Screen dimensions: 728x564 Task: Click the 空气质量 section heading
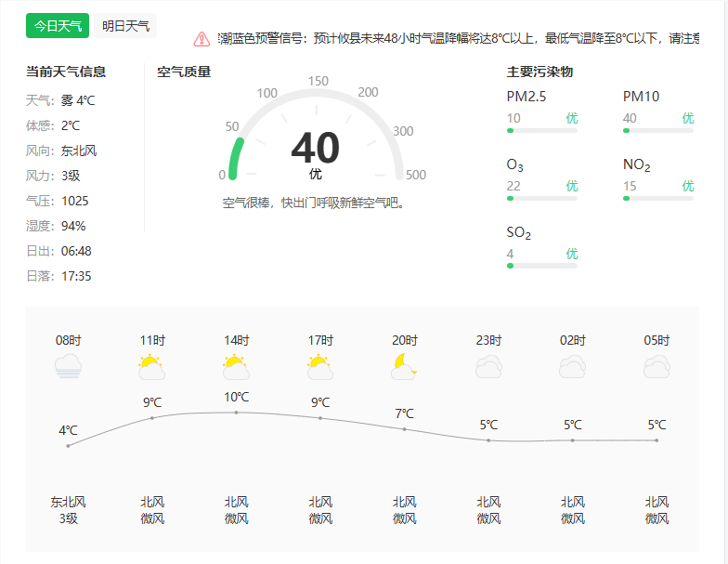pyautogui.click(x=184, y=72)
